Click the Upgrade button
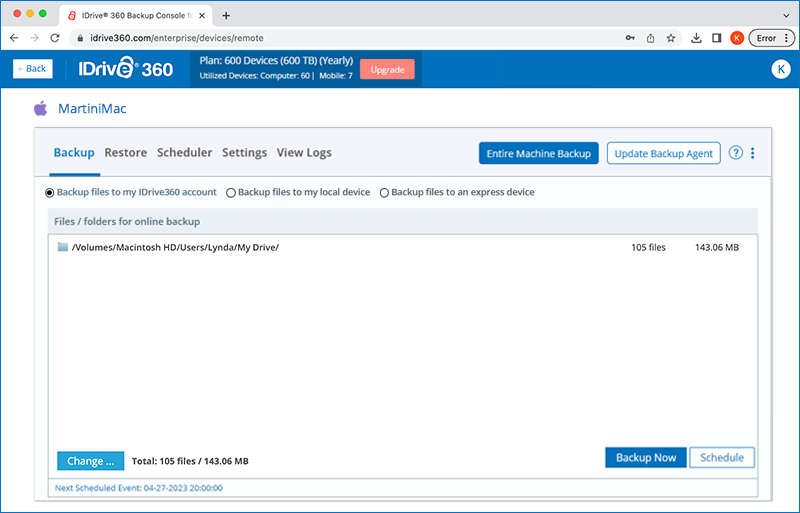Viewport: 800px width, 513px height. click(x=387, y=69)
